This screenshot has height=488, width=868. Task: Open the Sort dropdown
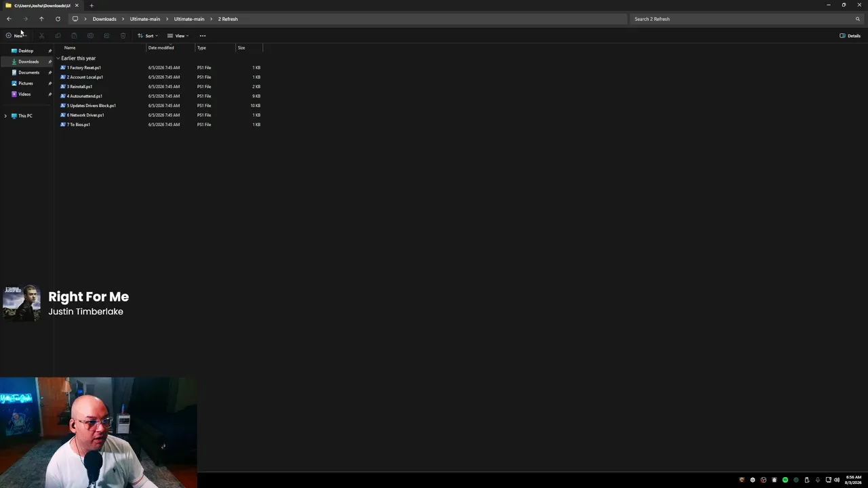pyautogui.click(x=148, y=36)
